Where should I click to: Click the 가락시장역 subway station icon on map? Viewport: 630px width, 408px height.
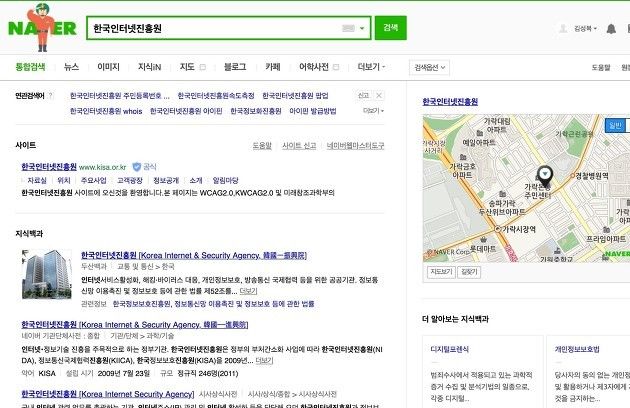click(497, 229)
